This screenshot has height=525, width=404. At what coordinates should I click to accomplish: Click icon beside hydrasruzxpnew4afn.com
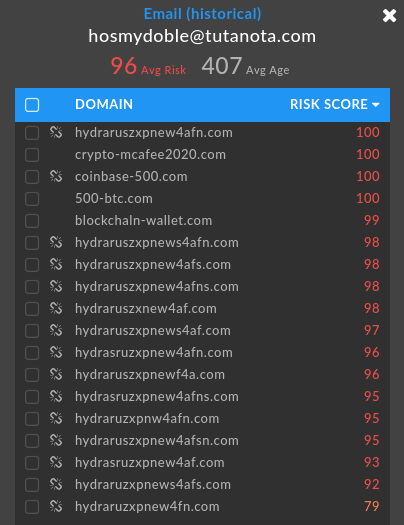click(56, 352)
